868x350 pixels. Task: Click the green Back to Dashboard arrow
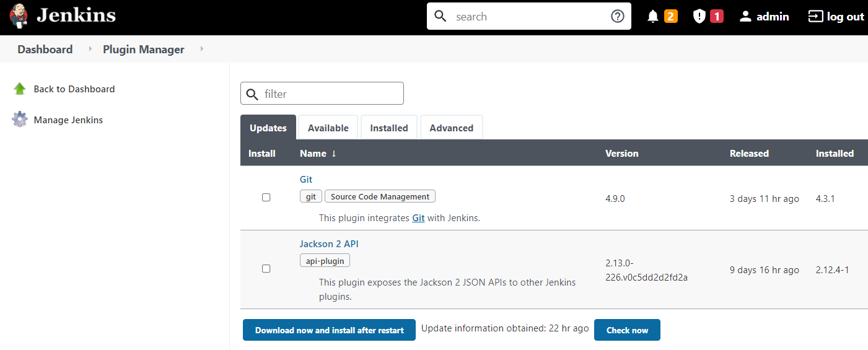(x=20, y=89)
